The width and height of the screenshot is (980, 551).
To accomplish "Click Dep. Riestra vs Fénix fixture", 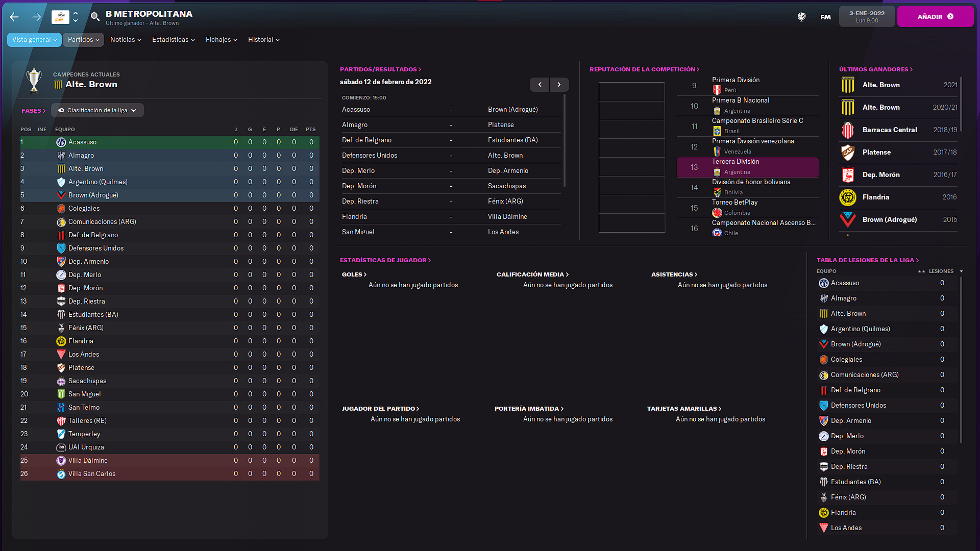I will pos(451,202).
